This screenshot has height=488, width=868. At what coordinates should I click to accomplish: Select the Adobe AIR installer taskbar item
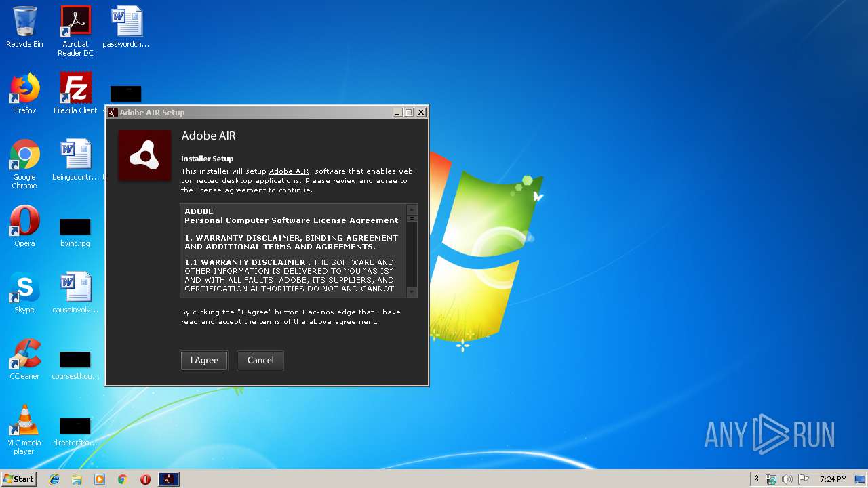[x=169, y=479]
